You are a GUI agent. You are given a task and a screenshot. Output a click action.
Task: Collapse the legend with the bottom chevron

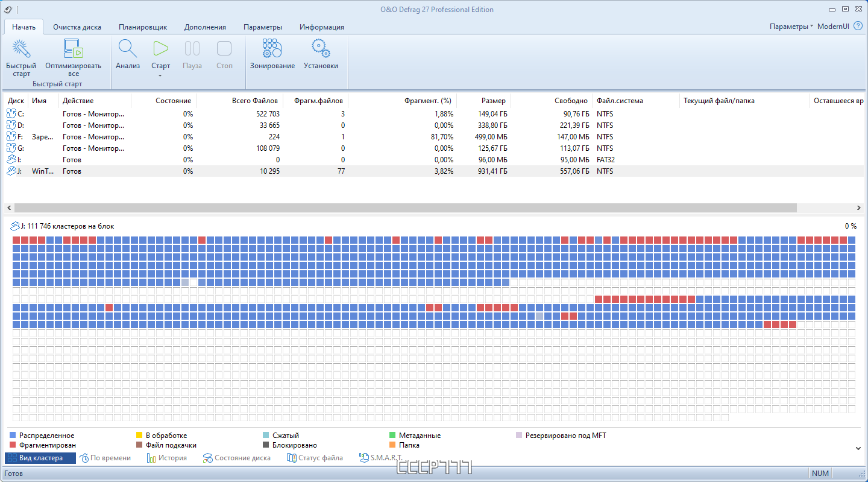pyautogui.click(x=857, y=448)
